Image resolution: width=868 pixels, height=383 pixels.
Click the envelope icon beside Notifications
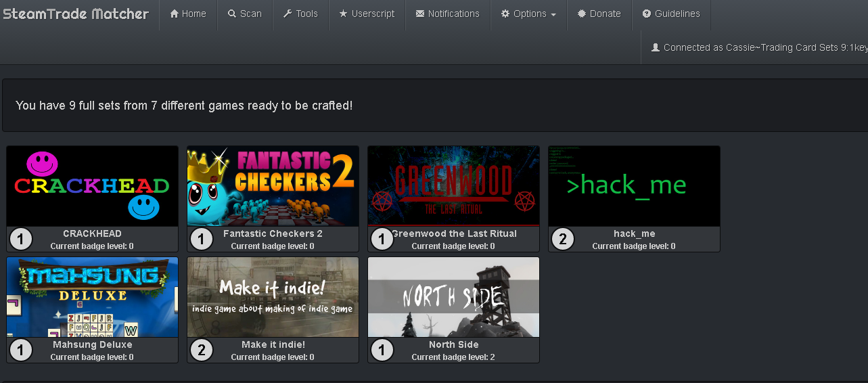pyautogui.click(x=420, y=14)
